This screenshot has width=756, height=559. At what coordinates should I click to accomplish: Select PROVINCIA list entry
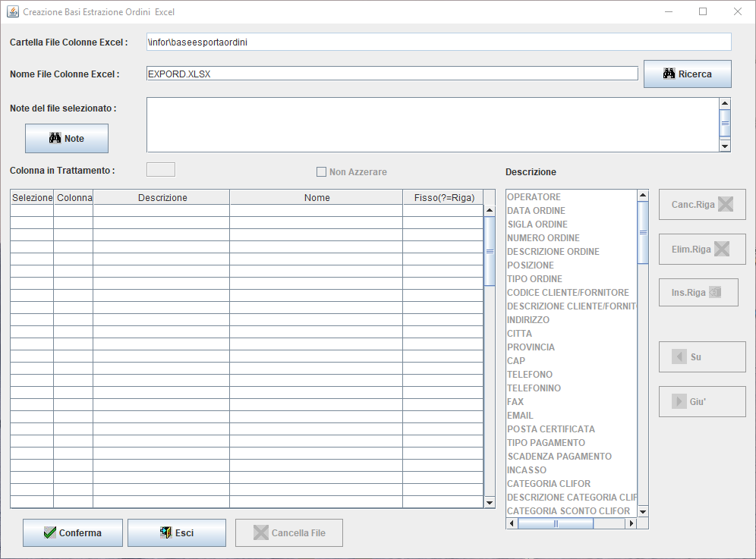click(x=572, y=347)
